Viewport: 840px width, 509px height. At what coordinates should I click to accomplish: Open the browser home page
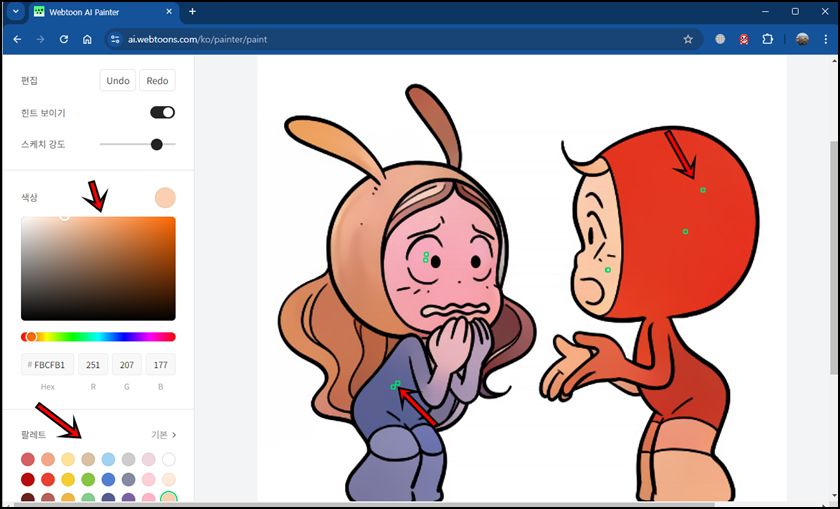coord(87,39)
